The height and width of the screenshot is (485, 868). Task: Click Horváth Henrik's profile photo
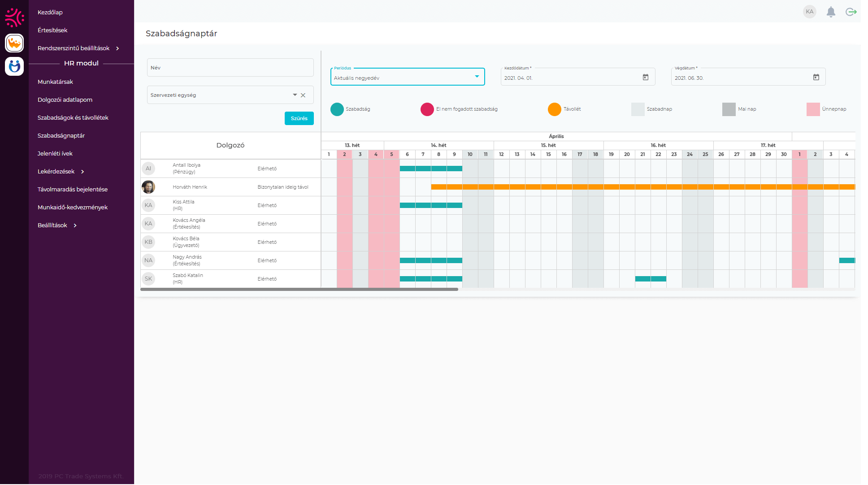pos(148,187)
